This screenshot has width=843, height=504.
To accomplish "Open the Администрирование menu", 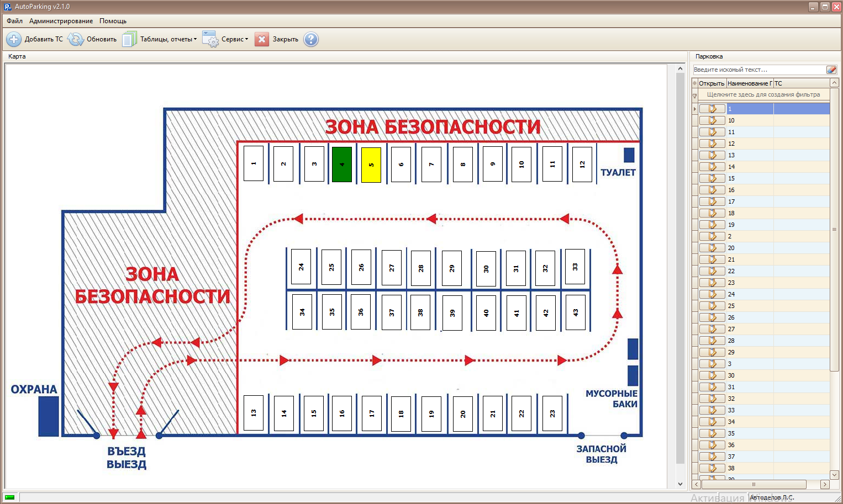I will click(61, 21).
